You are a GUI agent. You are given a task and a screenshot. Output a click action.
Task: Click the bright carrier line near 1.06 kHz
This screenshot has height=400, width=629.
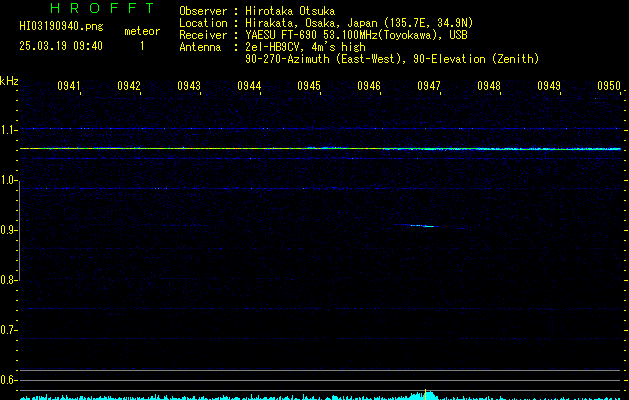click(320, 149)
